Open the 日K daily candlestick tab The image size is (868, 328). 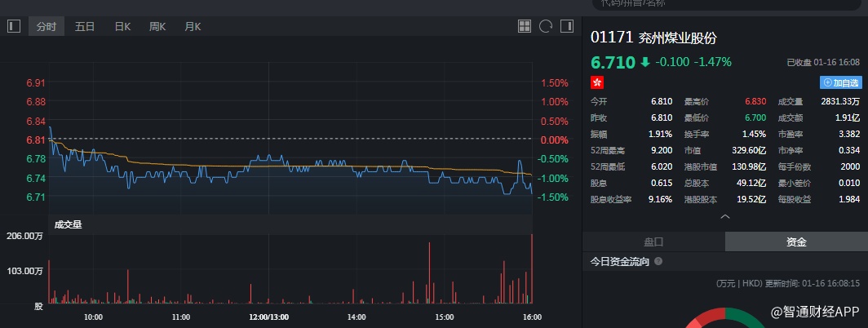click(x=122, y=26)
